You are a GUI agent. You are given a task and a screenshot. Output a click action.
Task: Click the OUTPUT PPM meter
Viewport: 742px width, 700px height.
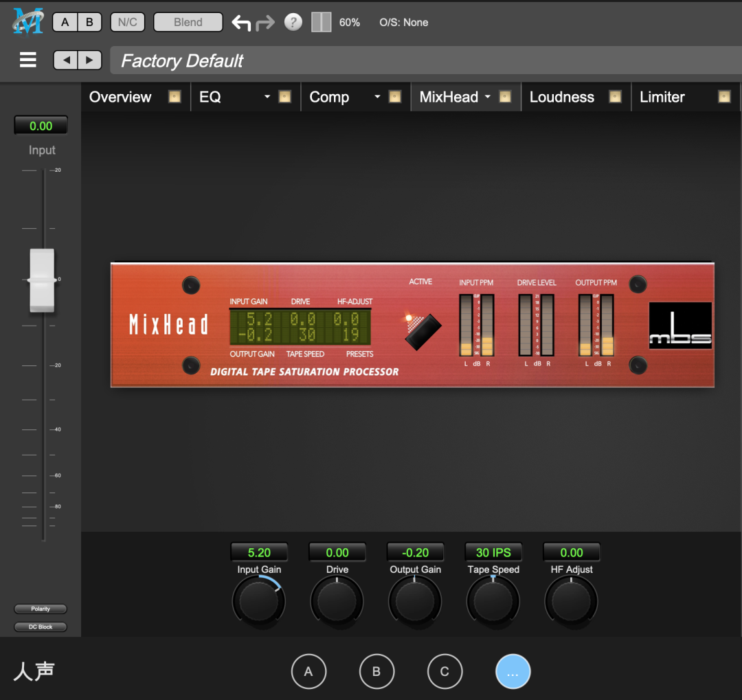[596, 325]
